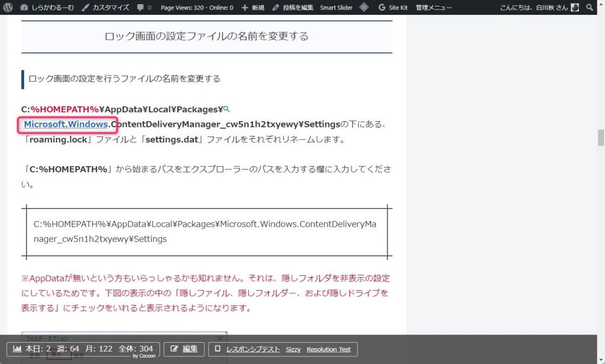605x364 pixels.
Task: Click the small search icon after Packages¥
Action: pyautogui.click(x=227, y=109)
